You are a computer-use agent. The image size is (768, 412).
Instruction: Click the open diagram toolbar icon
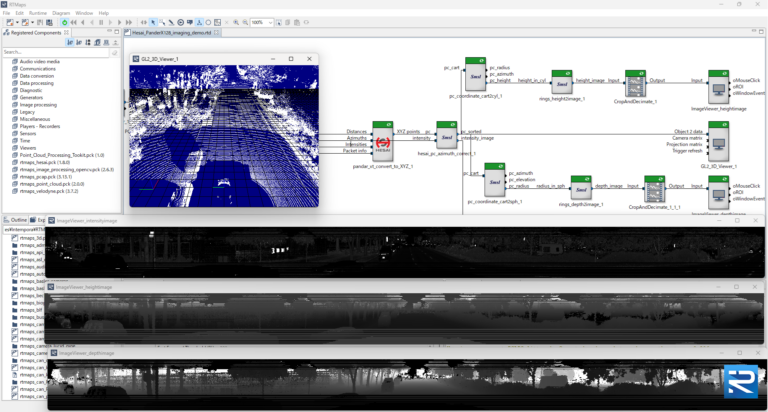tap(24, 22)
